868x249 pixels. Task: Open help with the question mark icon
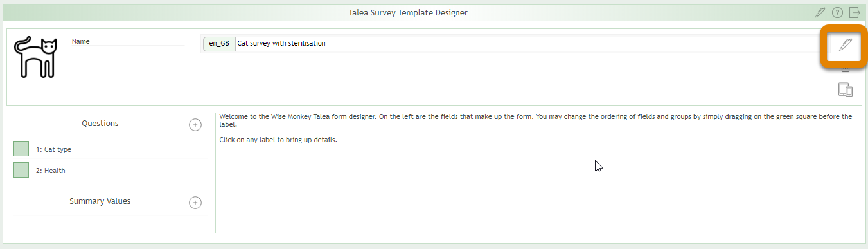pos(837,12)
